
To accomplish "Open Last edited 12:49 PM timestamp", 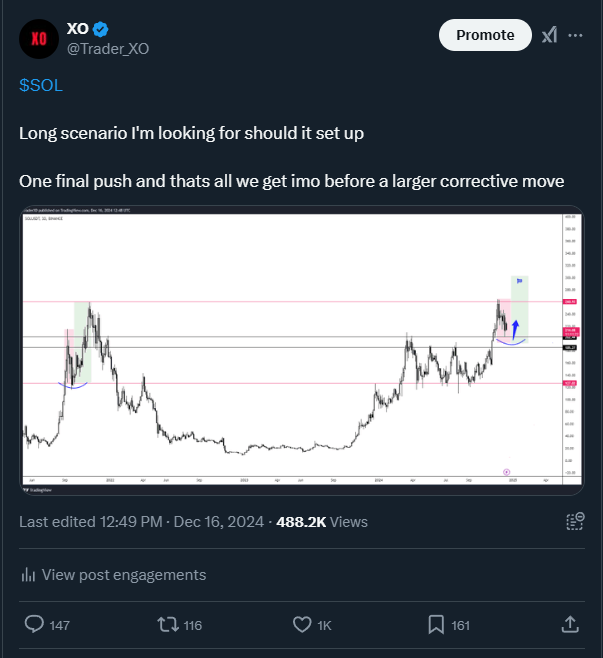I will coord(91,522).
